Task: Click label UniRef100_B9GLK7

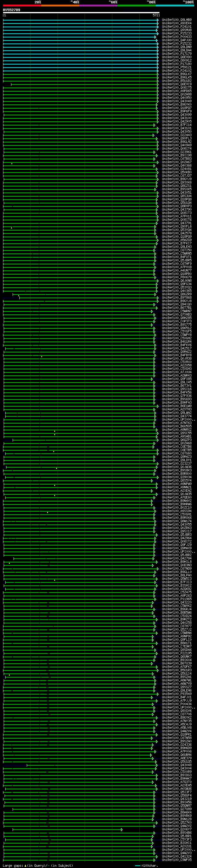Action: (x=177, y=74)
